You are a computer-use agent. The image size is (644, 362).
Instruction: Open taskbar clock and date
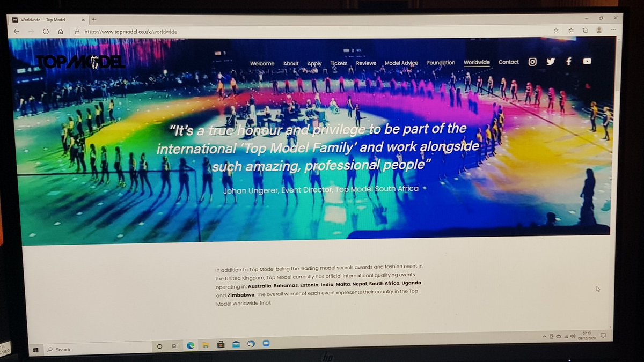[587, 336]
